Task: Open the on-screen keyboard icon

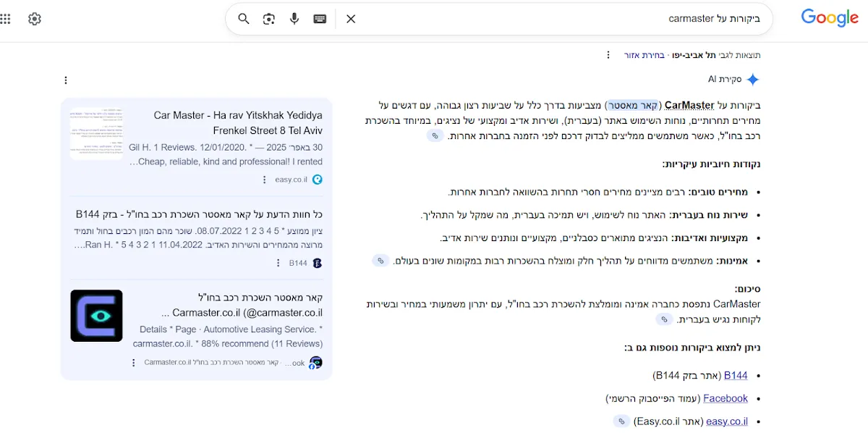Action: [320, 19]
